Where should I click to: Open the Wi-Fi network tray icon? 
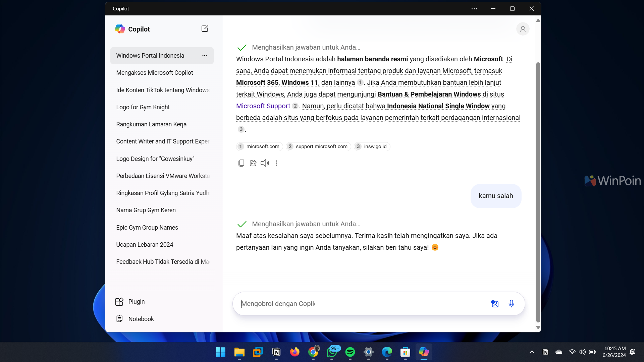(x=572, y=352)
